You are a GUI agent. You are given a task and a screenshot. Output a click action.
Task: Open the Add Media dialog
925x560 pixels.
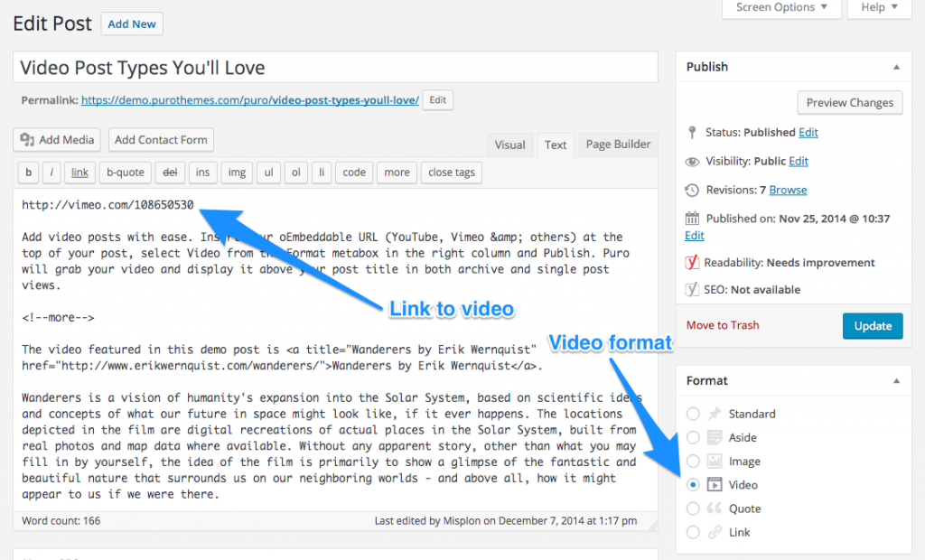[x=56, y=140]
